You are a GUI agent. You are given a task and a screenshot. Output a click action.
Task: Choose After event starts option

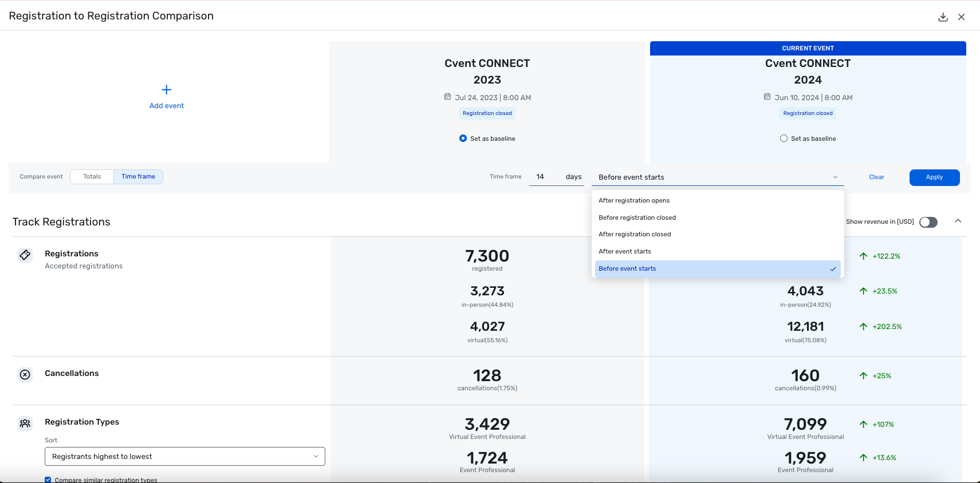(x=718, y=251)
